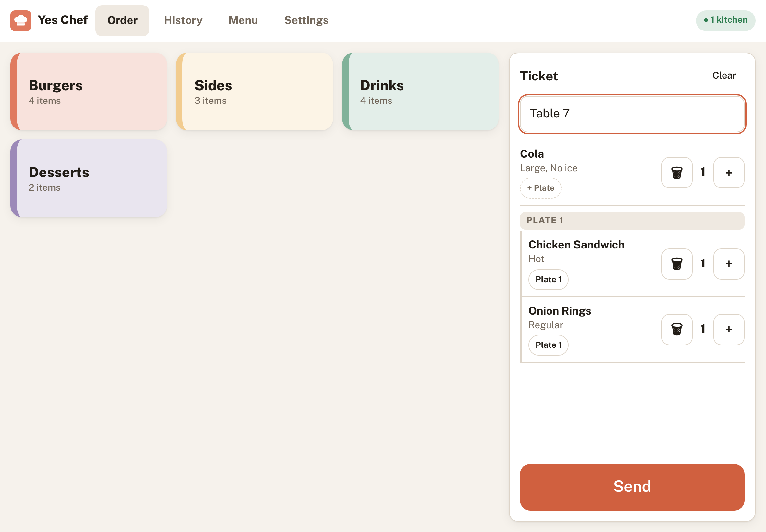Open the Desserts category card
Image resolution: width=766 pixels, height=532 pixels.
88,178
